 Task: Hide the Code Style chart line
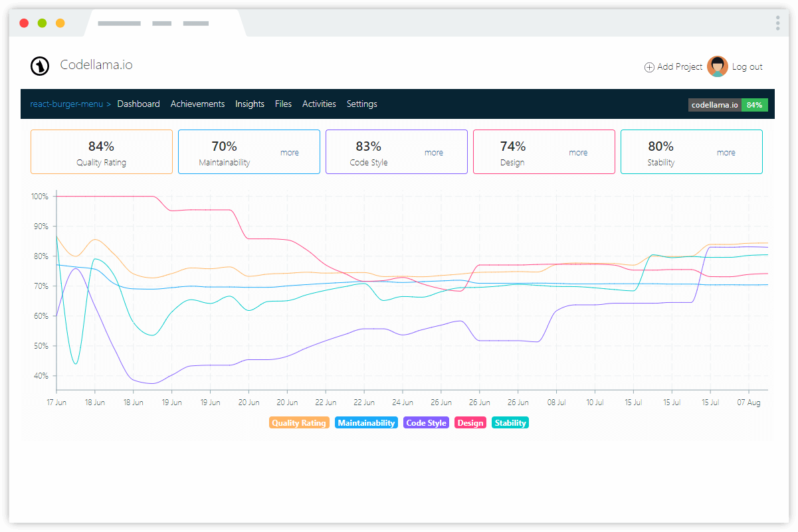[x=426, y=423]
